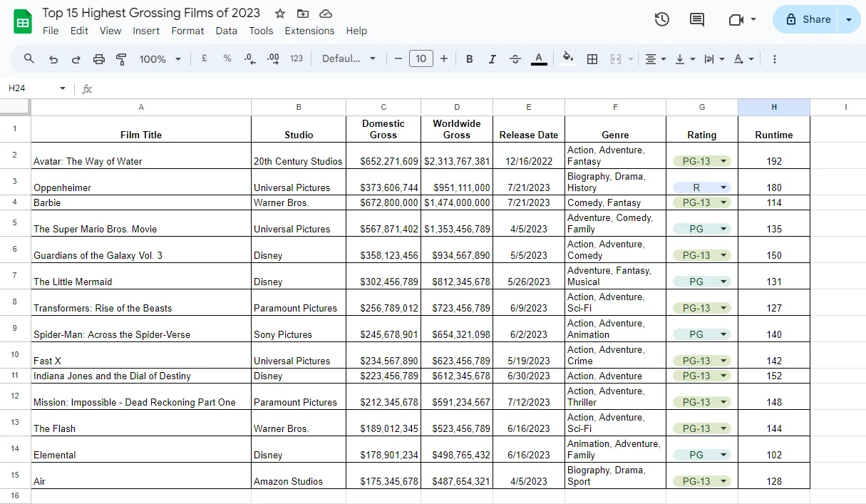Open the font family dropdown
This screenshot has height=504, width=866.
pyautogui.click(x=349, y=58)
